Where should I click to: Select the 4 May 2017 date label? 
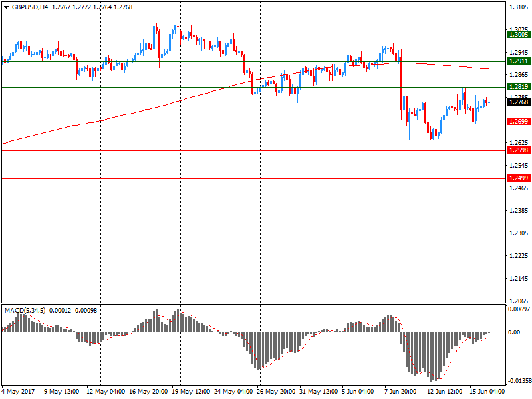pos(18,392)
